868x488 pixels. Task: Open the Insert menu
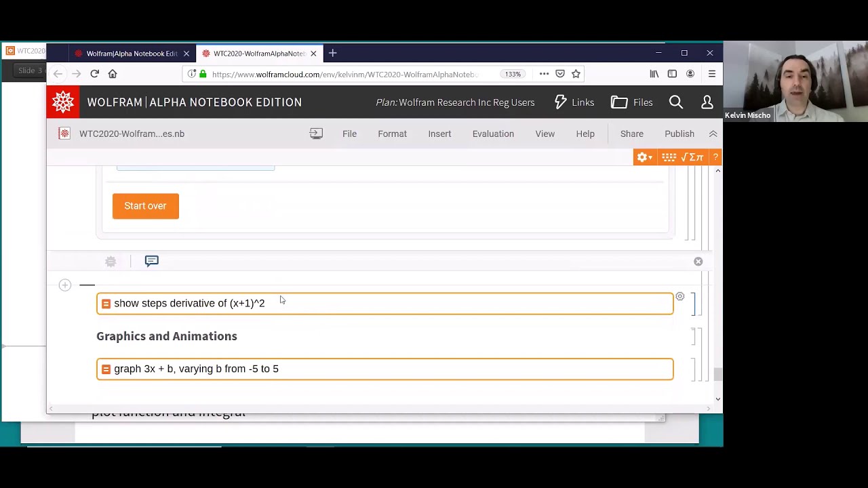pos(439,134)
